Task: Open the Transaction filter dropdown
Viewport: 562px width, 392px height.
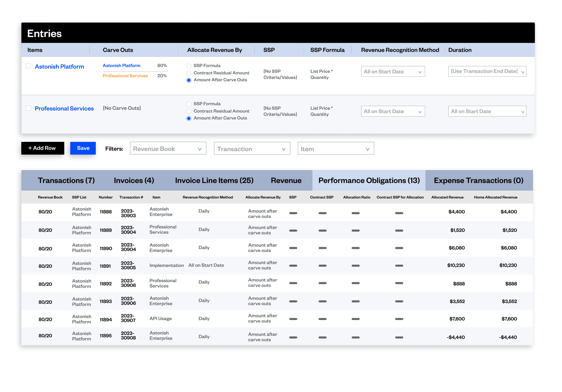Action: coord(252,149)
